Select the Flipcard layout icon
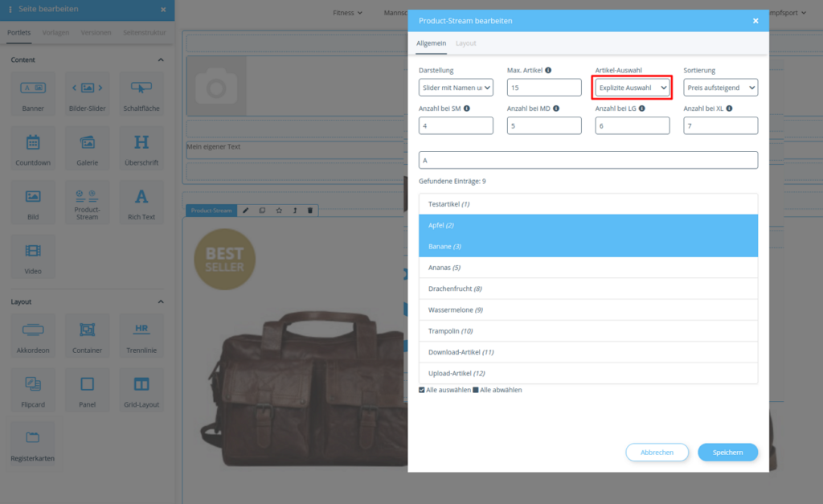This screenshot has width=823, height=504. (33, 384)
